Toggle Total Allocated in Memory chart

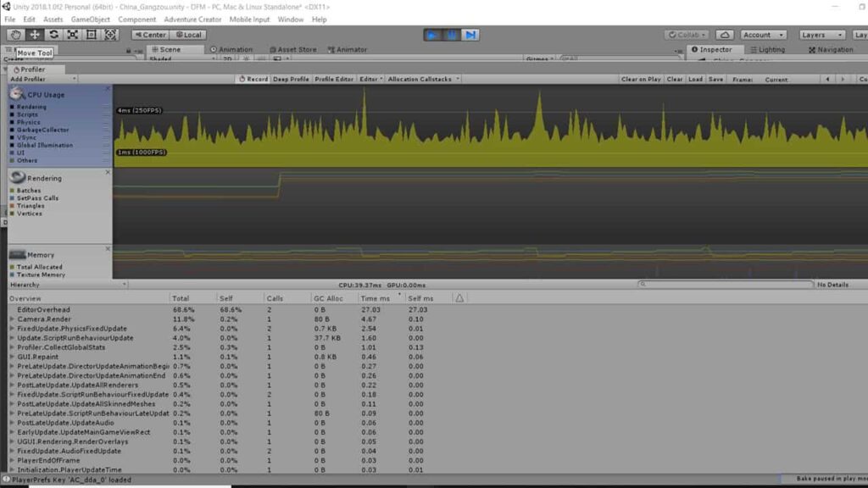pos(12,267)
